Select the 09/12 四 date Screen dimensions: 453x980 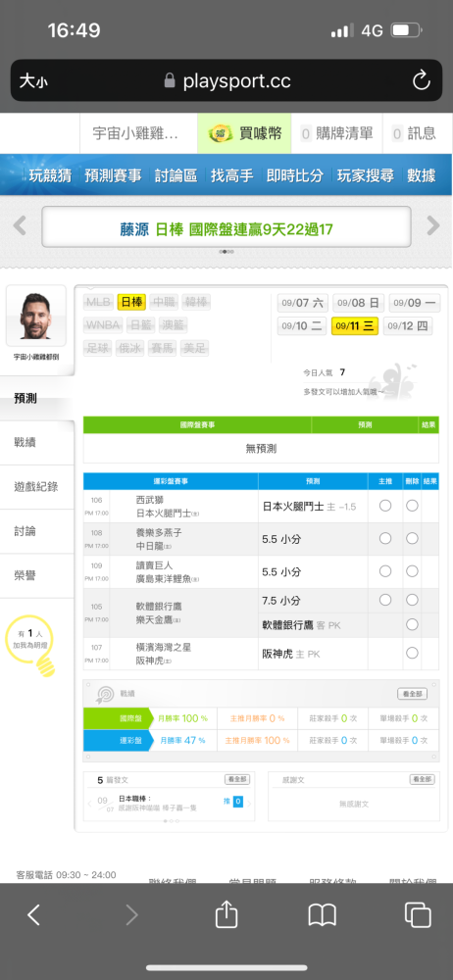407,325
